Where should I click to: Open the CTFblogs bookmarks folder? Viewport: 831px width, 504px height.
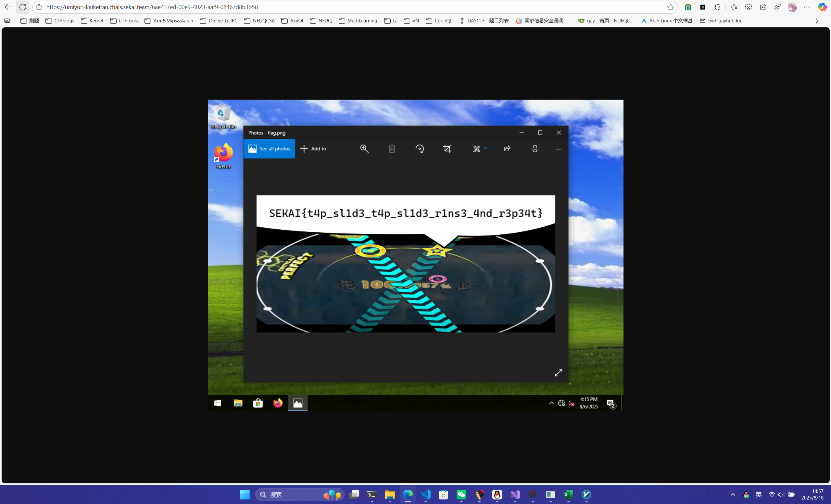tap(60, 21)
